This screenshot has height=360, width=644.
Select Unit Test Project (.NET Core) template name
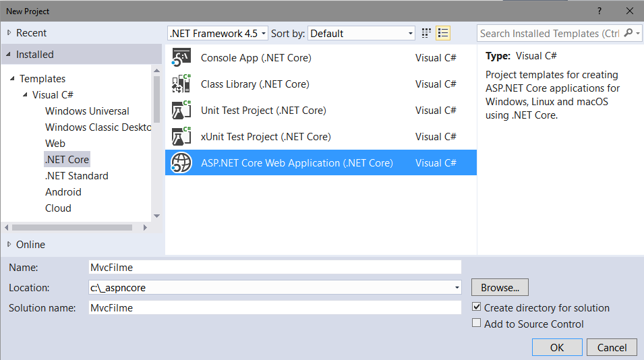[263, 110]
